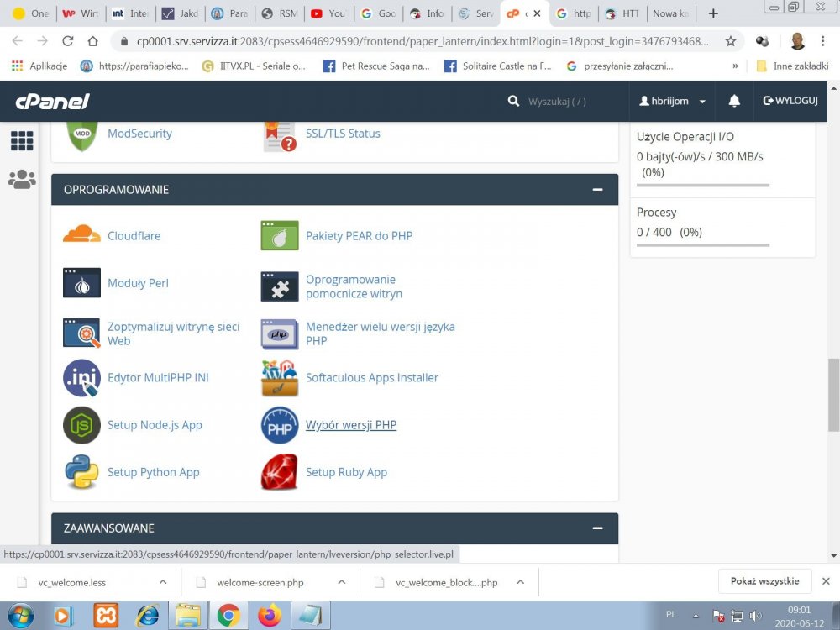Open the Cloudflare icon
Screen dimensions: 840x630
(x=81, y=235)
